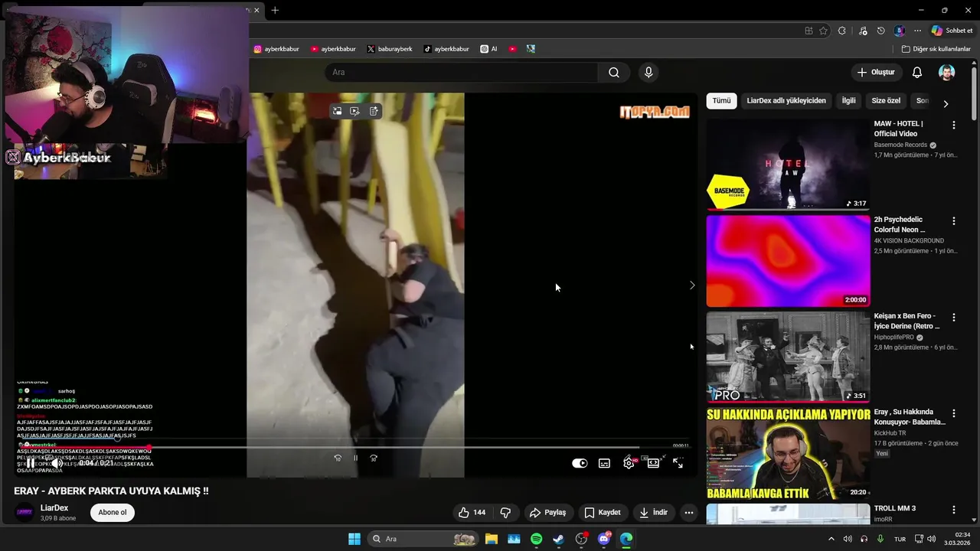Open Steam from the taskbar
This screenshot has height=551, width=980.
[x=559, y=539]
